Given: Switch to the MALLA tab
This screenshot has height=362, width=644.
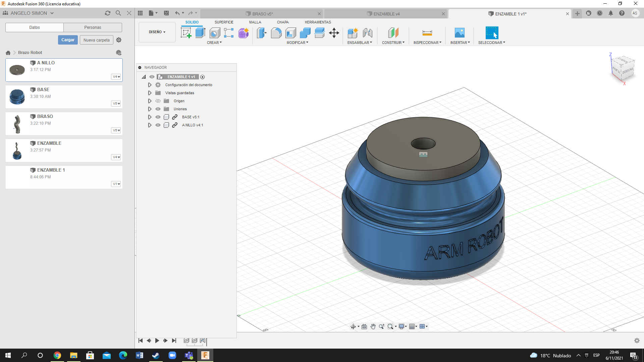Looking at the screenshot, I should (x=255, y=22).
